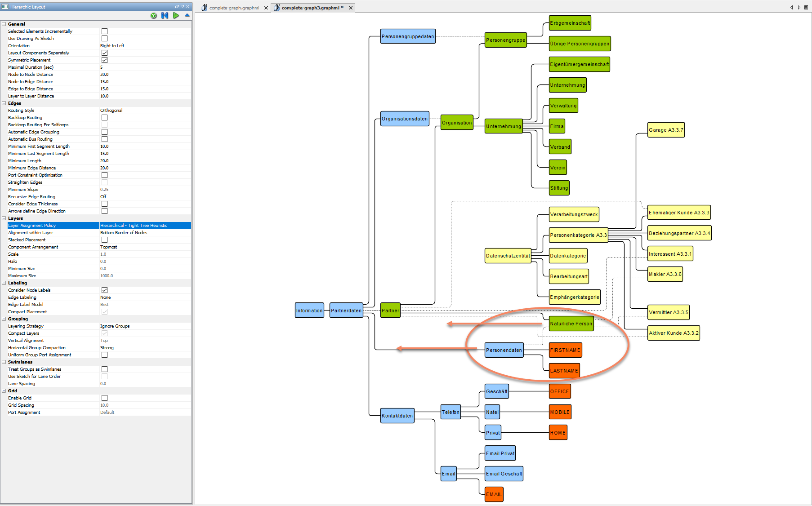Collapse the Edges section

(x=4, y=103)
